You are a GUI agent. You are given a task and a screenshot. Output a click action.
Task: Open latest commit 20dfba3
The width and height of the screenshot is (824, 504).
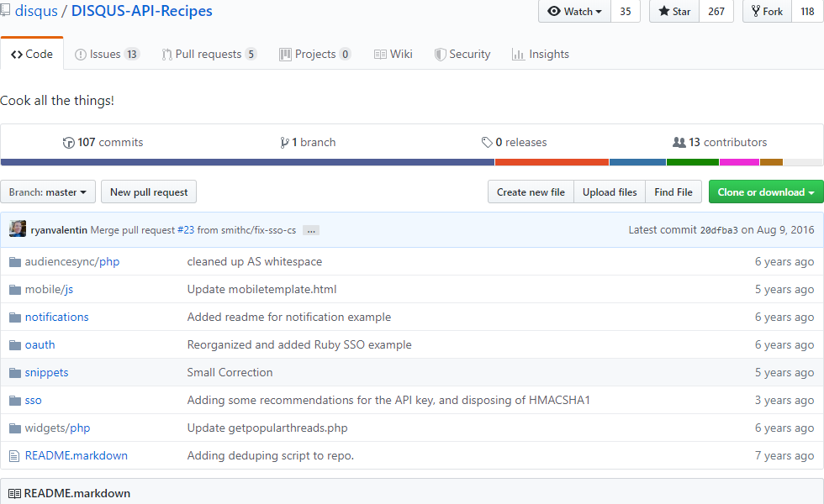coord(719,230)
